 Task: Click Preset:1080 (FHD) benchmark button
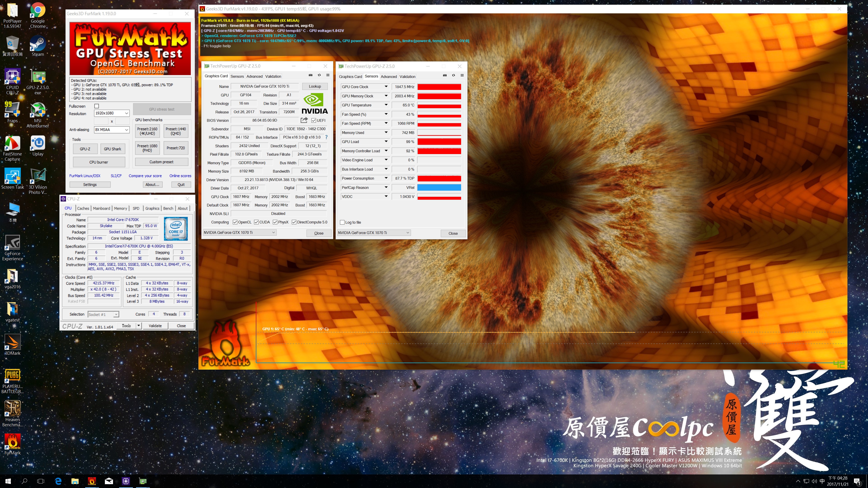(147, 148)
